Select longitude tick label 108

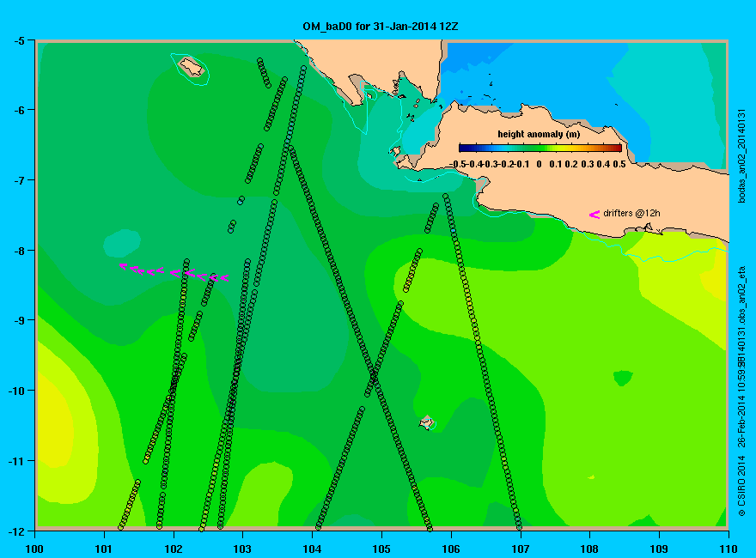point(589,549)
